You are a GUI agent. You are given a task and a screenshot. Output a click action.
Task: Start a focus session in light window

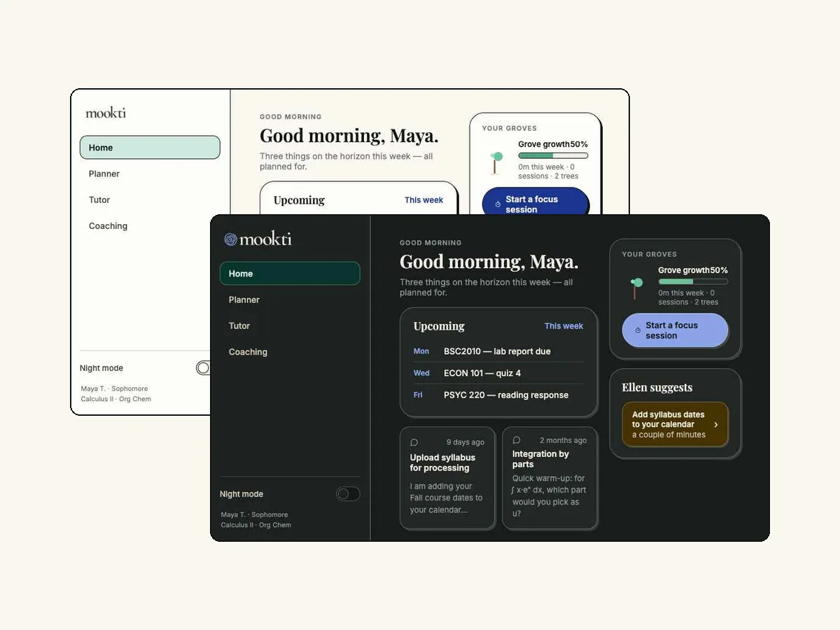coord(535,202)
